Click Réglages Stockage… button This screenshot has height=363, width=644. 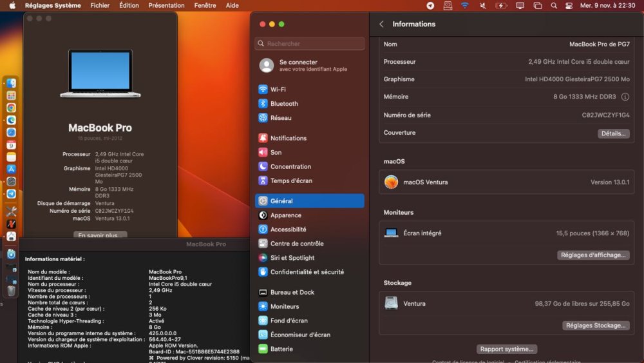[x=596, y=325]
